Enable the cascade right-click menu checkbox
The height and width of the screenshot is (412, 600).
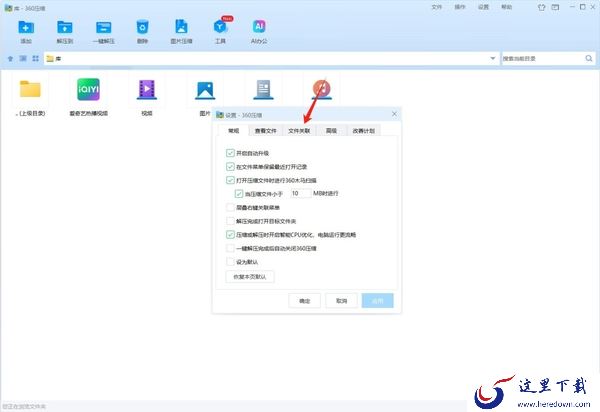tap(230, 207)
